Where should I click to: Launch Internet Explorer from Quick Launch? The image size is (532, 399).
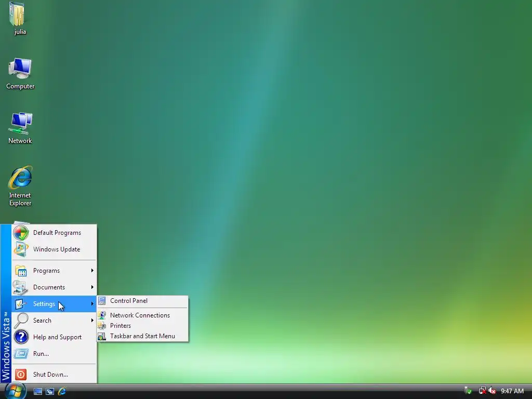pyautogui.click(x=62, y=391)
